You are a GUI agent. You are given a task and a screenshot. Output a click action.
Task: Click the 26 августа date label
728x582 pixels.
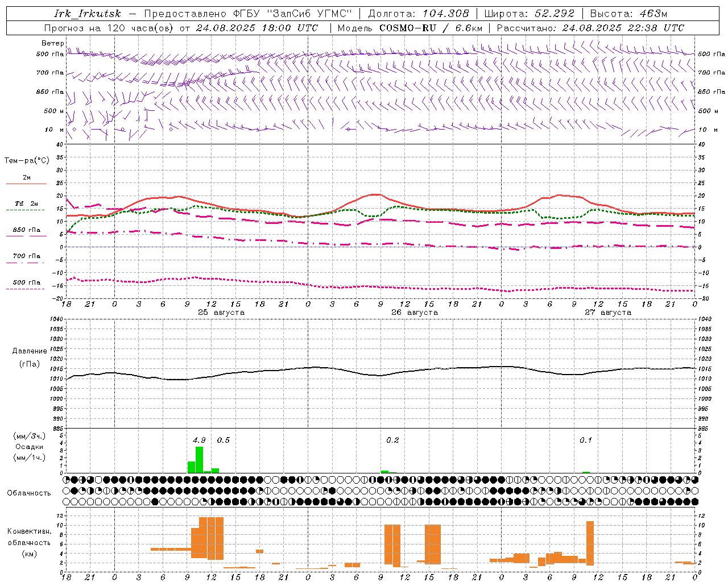tap(415, 313)
